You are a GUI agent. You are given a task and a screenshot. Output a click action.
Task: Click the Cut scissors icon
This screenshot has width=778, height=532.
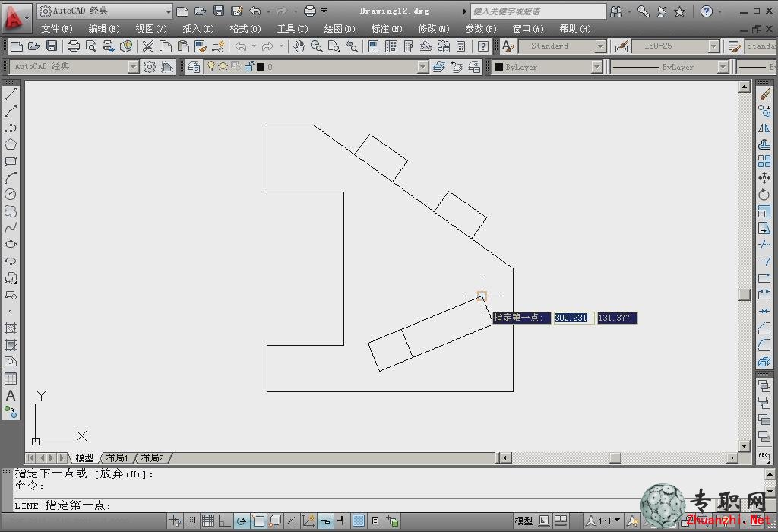[x=148, y=46]
